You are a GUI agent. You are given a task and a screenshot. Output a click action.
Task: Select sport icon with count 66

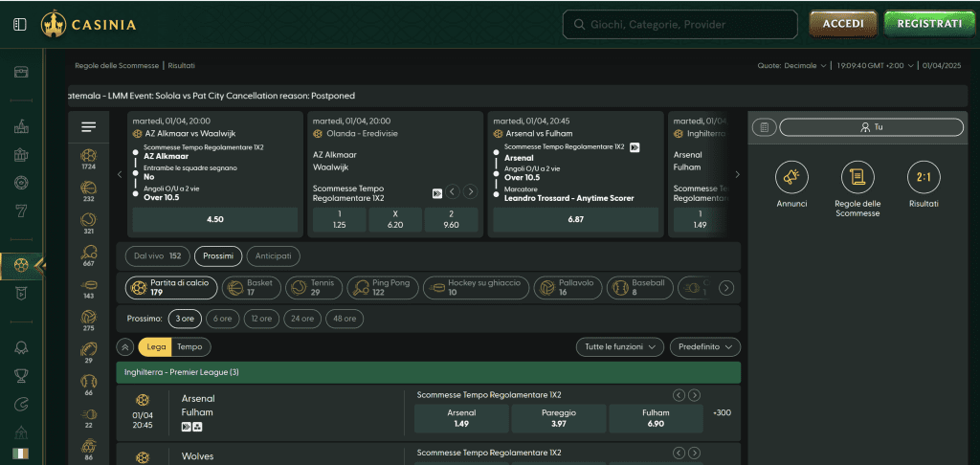click(89, 386)
